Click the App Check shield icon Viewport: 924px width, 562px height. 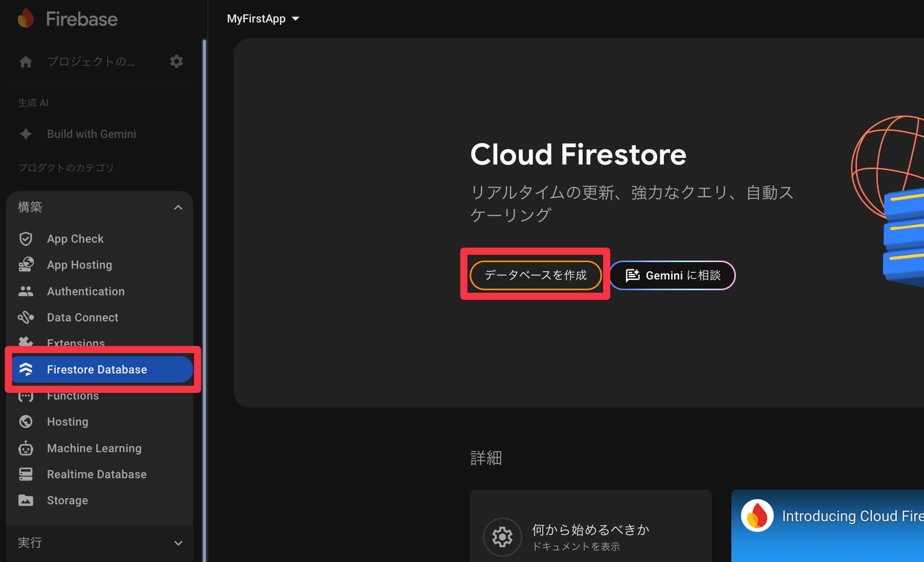(26, 239)
